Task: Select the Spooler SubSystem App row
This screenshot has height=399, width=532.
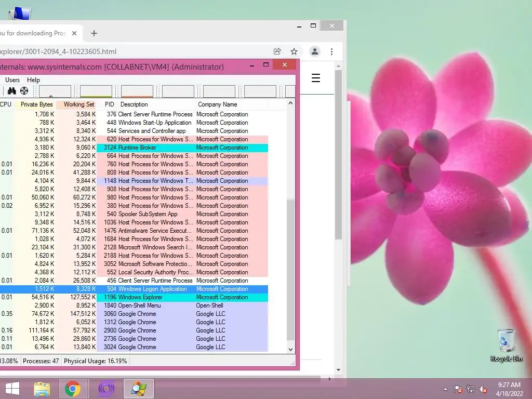Action: tap(134, 214)
